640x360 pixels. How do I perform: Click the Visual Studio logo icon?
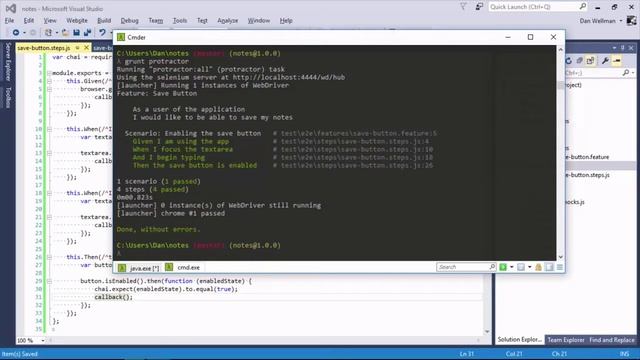coord(11,8)
